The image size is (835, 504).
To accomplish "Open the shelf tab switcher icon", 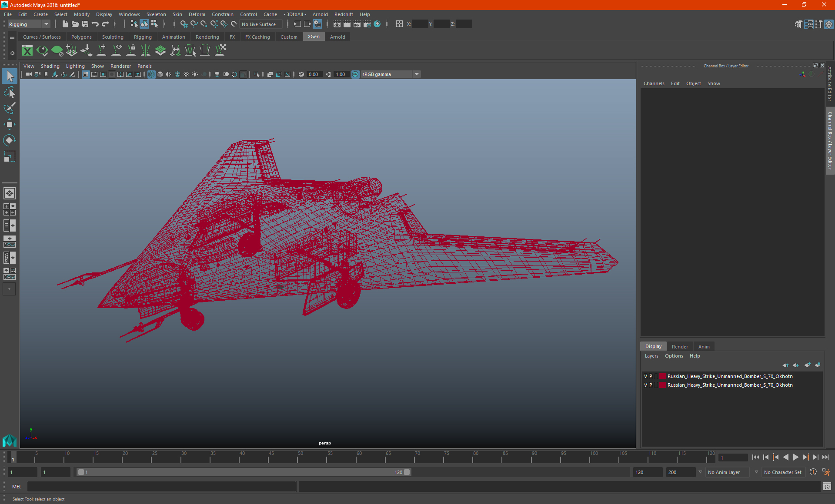I will [x=12, y=38].
